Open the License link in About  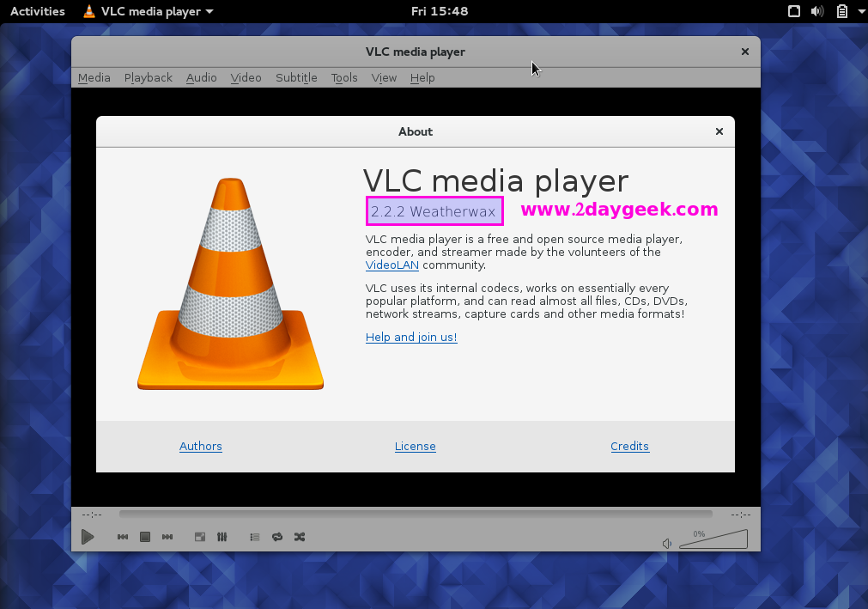pos(416,447)
